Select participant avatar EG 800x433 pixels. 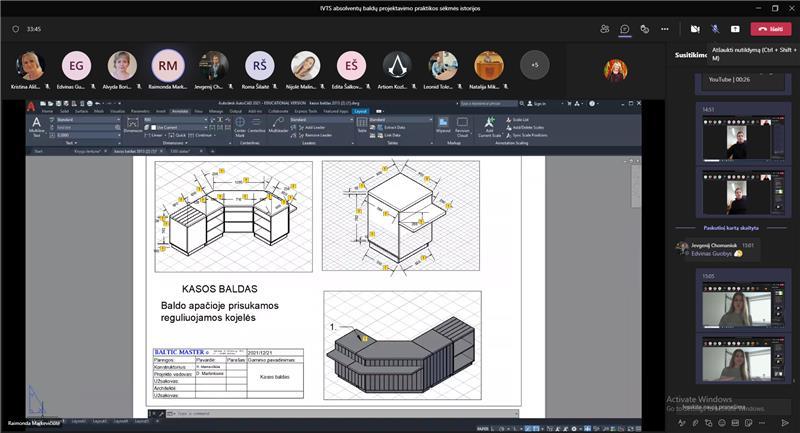tap(76, 65)
